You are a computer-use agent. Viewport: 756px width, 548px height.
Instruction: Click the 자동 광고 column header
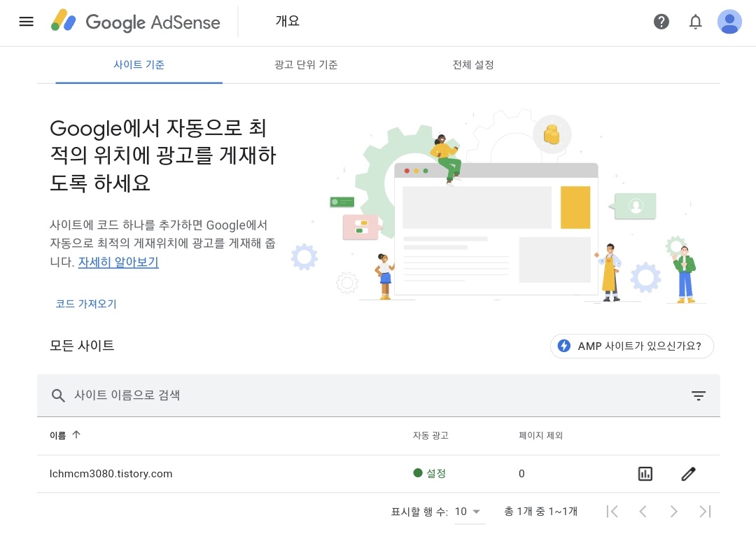pyautogui.click(x=430, y=436)
